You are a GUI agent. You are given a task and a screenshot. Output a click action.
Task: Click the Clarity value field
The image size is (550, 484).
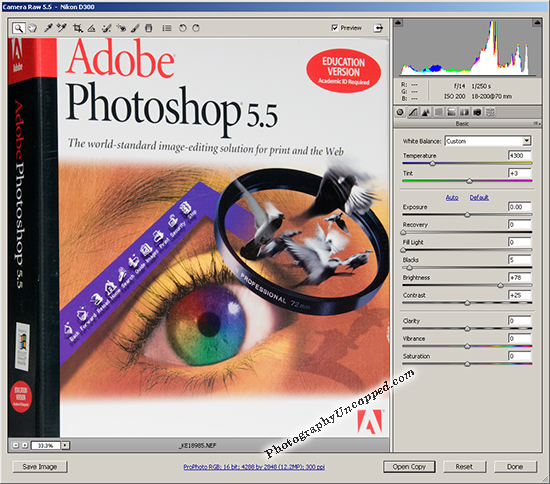coord(520,321)
